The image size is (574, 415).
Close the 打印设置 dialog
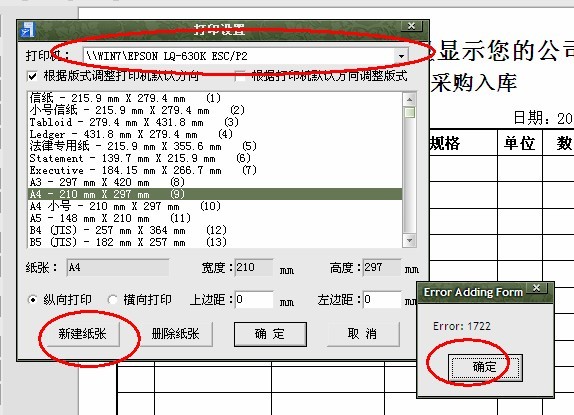click(411, 26)
